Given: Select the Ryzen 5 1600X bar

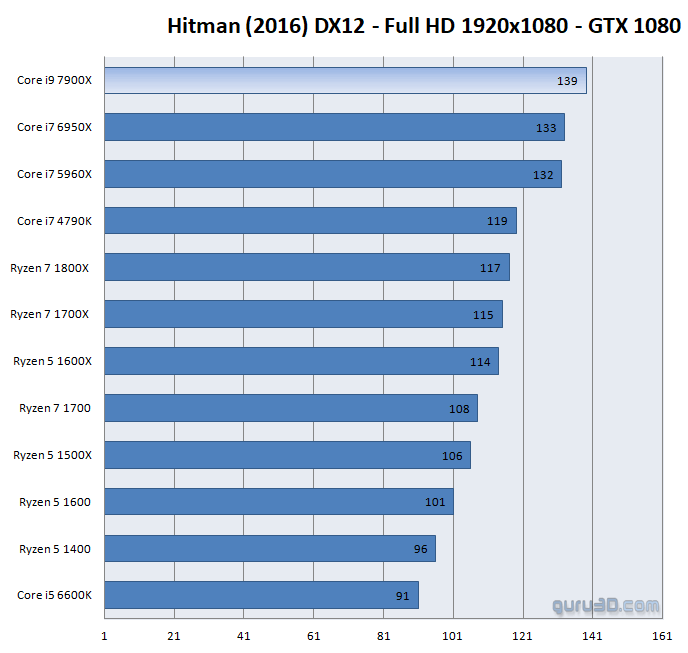Looking at the screenshot, I should [300, 361].
